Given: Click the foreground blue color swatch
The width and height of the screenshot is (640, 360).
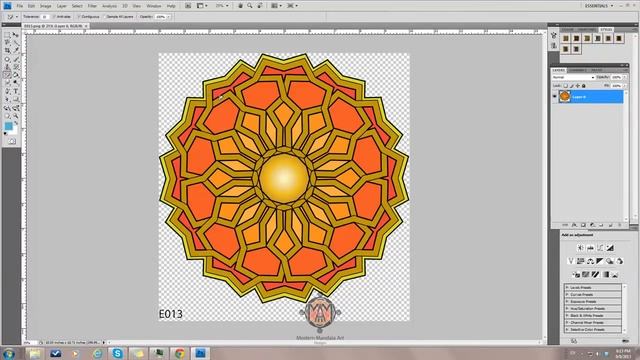Looking at the screenshot, I should [x=8, y=126].
